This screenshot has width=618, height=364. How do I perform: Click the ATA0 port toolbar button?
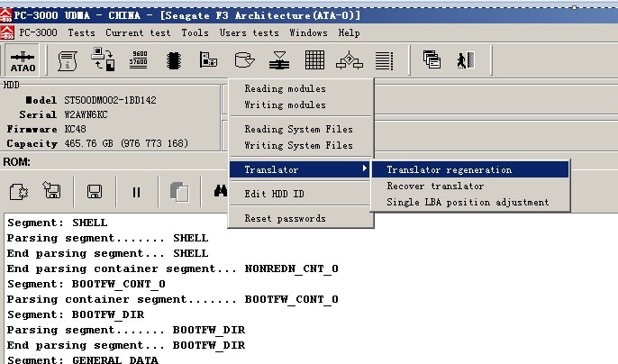[x=23, y=60]
